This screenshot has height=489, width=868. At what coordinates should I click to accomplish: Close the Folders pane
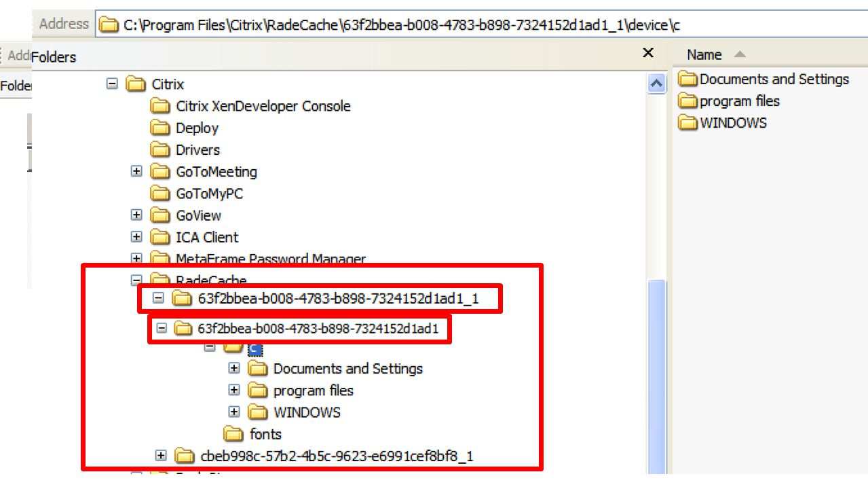(648, 53)
